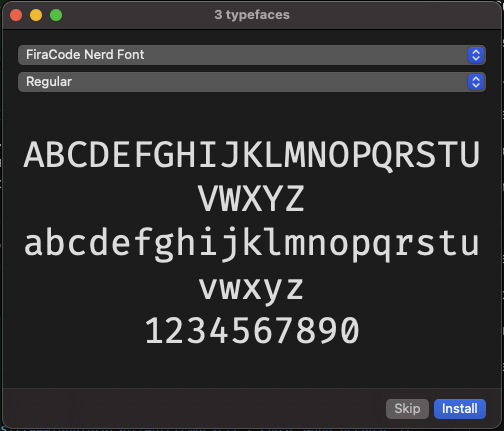Click the Skip button
Screen dimensions: 504x431
pyautogui.click(x=407, y=409)
